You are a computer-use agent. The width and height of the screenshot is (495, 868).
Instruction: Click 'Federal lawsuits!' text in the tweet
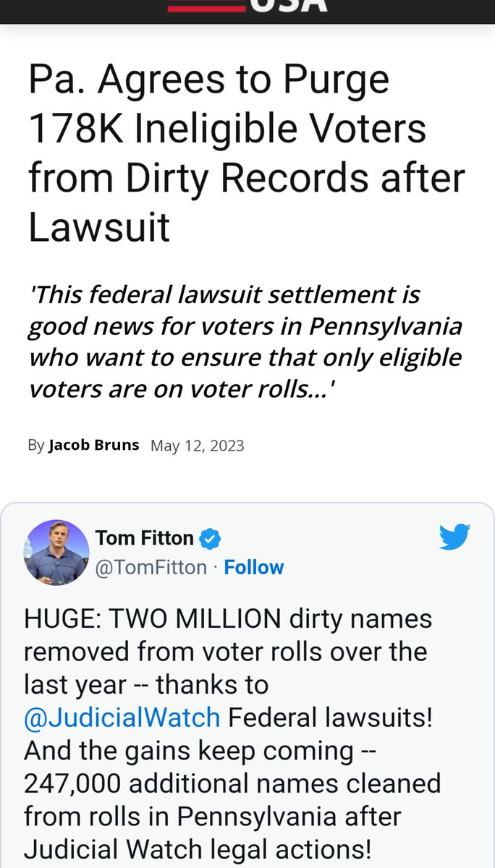(x=330, y=717)
